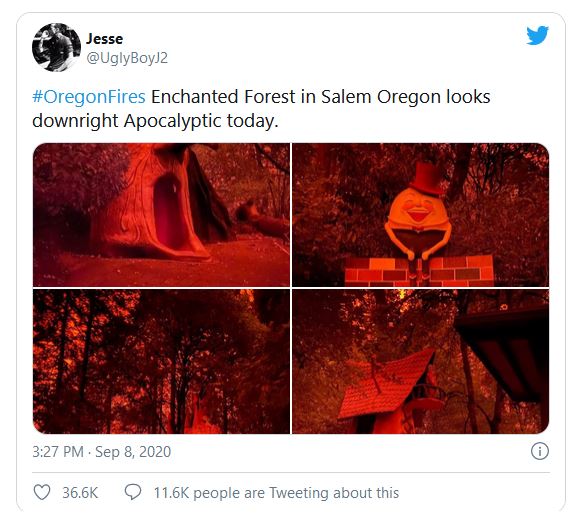Viewport: 573px width, 524px height.
Task: Open the Humpty Dumpty statue photo
Action: [x=421, y=215]
